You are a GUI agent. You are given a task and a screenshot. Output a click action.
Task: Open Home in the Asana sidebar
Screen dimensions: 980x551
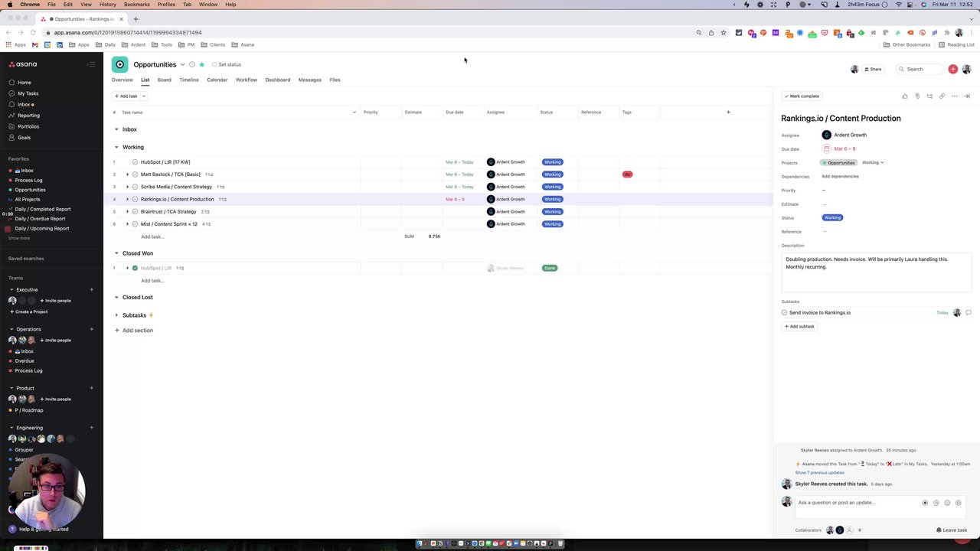24,83
